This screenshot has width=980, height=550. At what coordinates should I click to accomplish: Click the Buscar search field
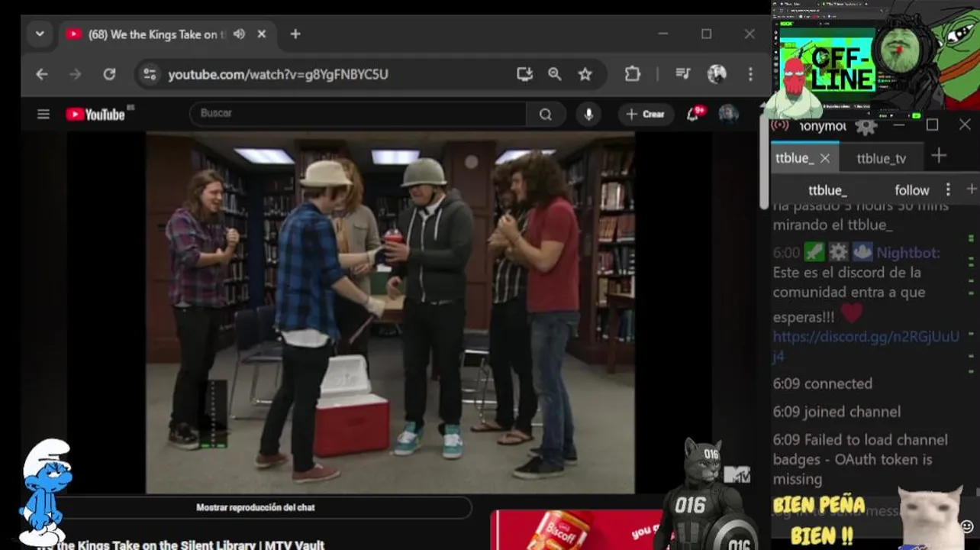point(357,114)
